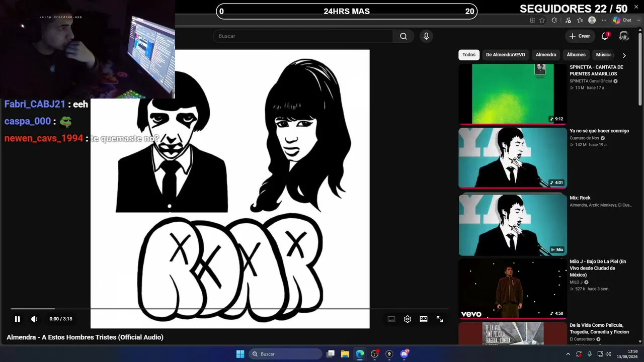The width and height of the screenshot is (644, 362).
Task: Add page to Edge favorites star
Action: (x=542, y=20)
